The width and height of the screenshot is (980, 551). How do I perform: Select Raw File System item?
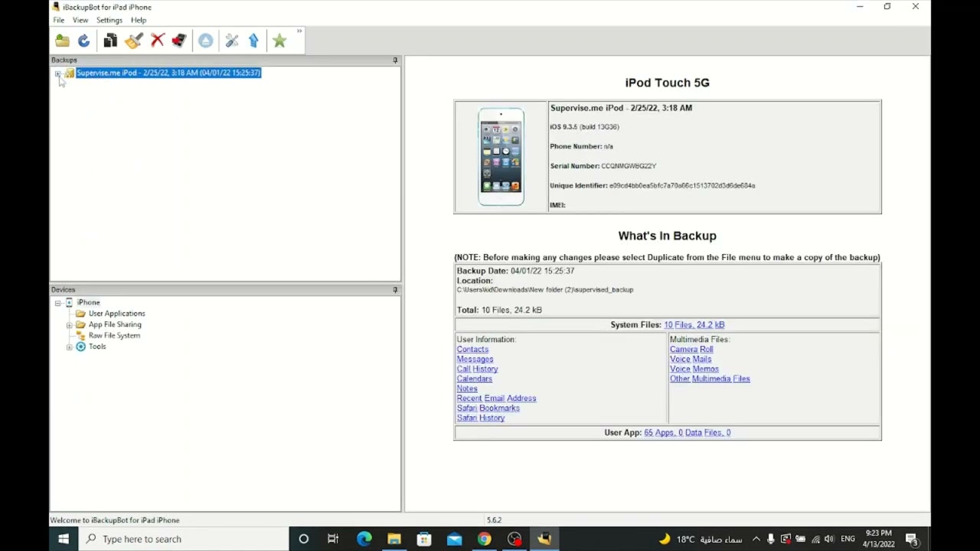[114, 335]
